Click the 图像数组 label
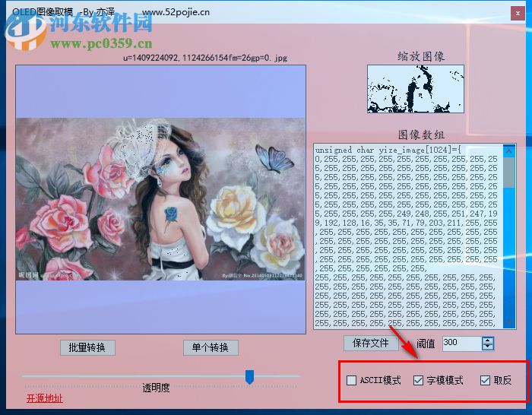Screen dimensions: 532x415 421,135
